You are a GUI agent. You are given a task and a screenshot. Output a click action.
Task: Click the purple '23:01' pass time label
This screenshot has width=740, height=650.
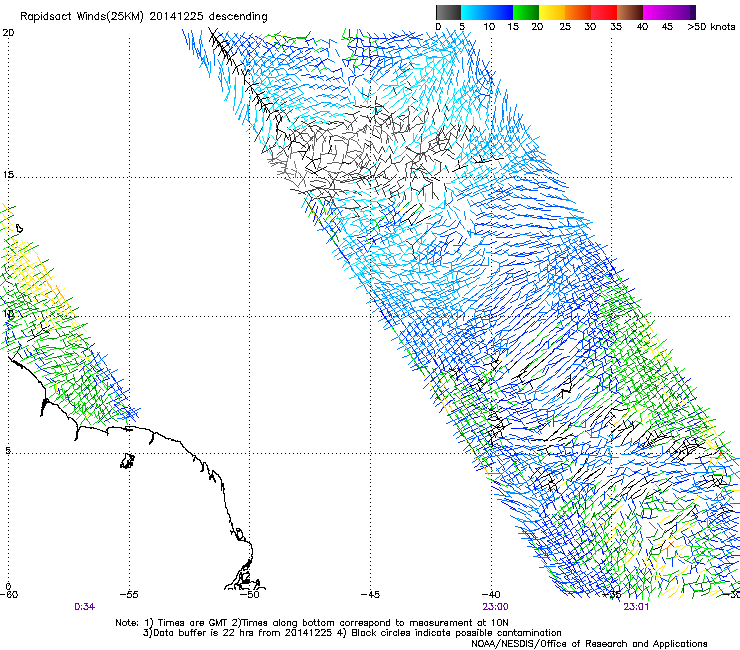coord(636,607)
